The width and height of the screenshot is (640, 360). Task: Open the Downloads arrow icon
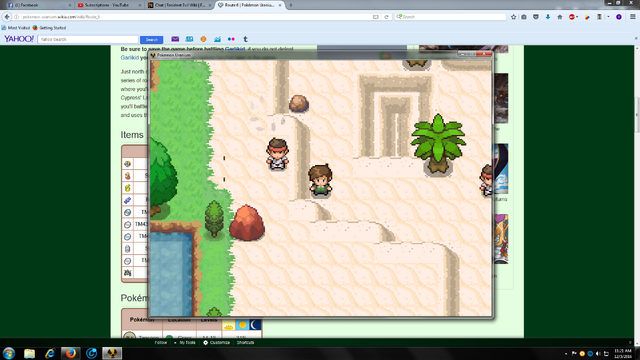(x=548, y=17)
